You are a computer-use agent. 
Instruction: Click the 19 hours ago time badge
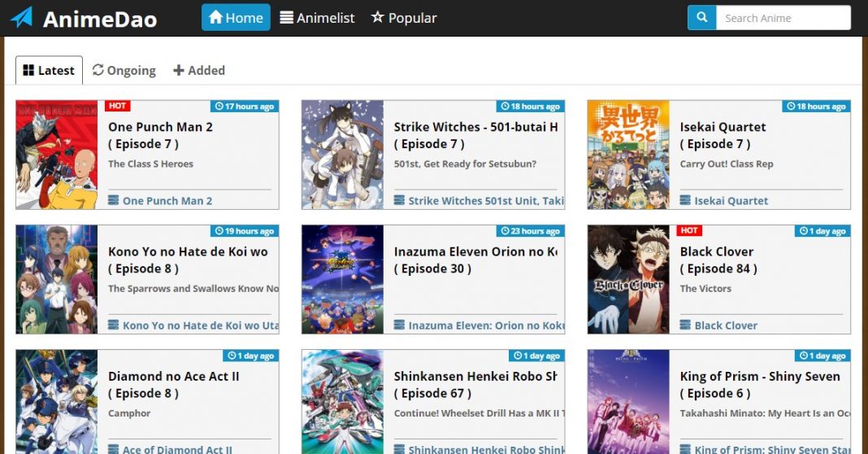click(245, 231)
